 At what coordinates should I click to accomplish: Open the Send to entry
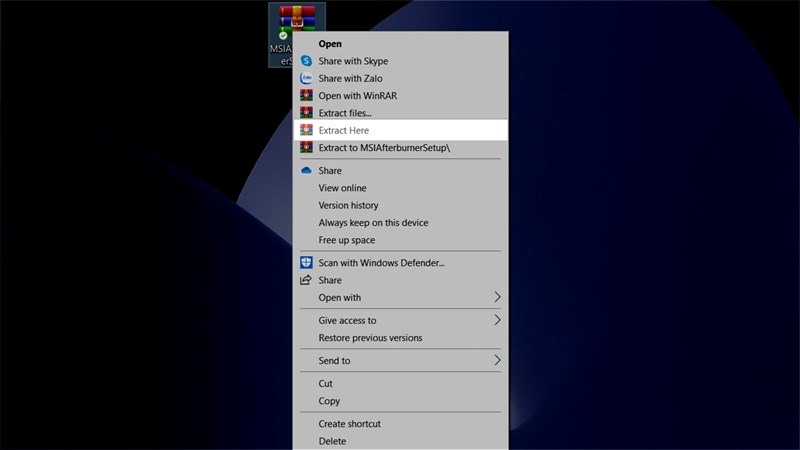click(401, 361)
